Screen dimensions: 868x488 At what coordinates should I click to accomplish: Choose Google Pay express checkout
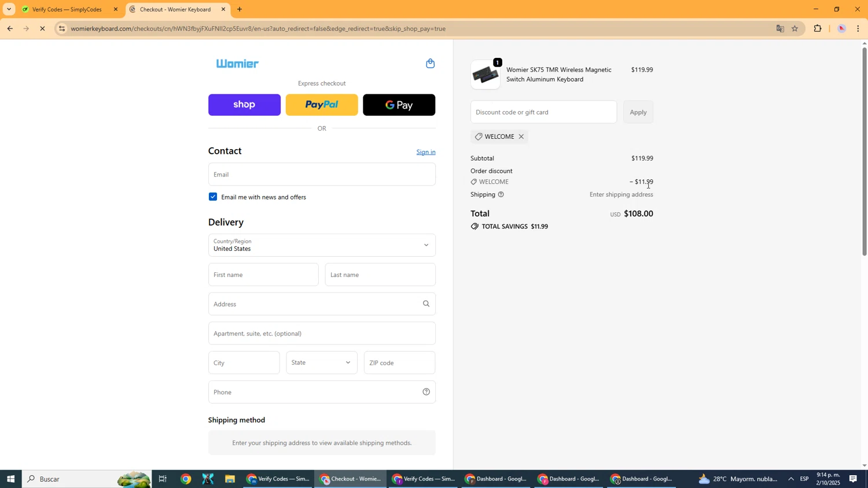pyautogui.click(x=399, y=105)
